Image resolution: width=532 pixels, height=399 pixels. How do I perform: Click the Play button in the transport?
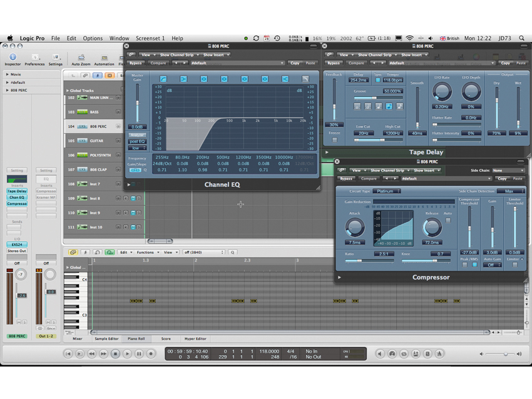pyautogui.click(x=127, y=354)
